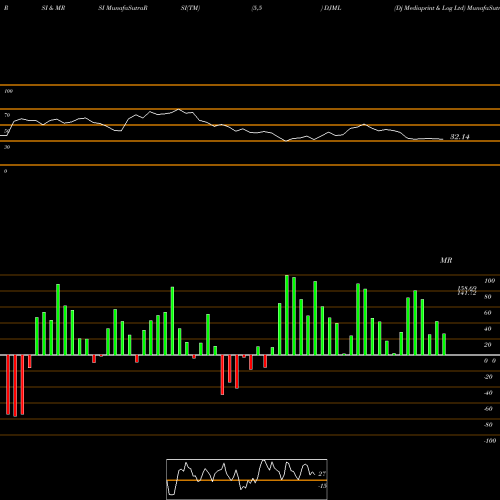The image size is (500, 500).
Task: Click the tallest green MR histogram bar
Action: [287, 315]
